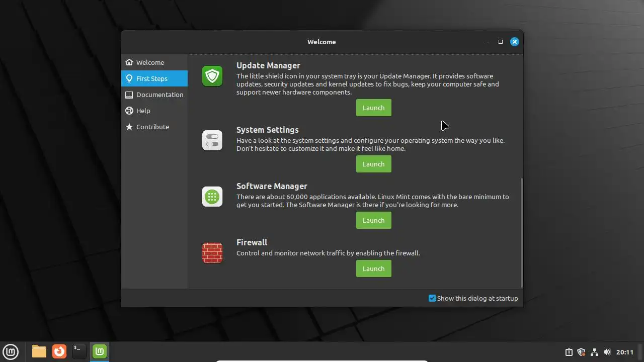Image resolution: width=644 pixels, height=362 pixels.
Task: Click the Welcome window title bar text
Action: point(321,42)
